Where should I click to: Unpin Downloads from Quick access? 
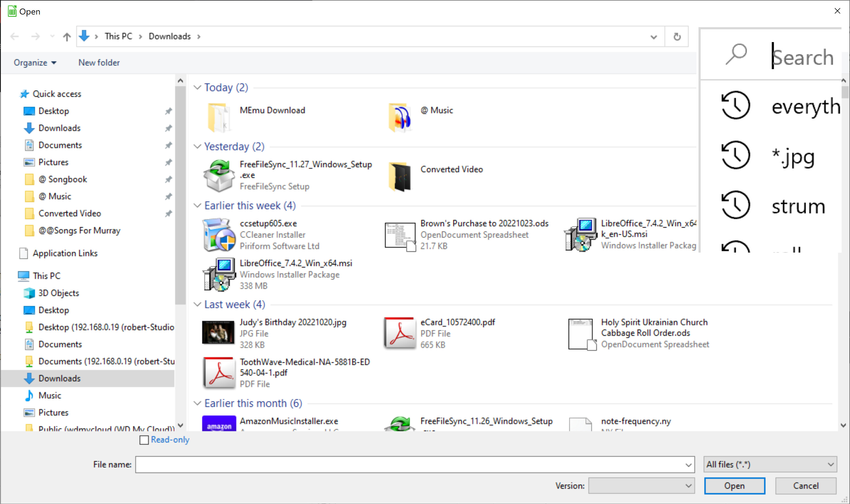(x=169, y=128)
